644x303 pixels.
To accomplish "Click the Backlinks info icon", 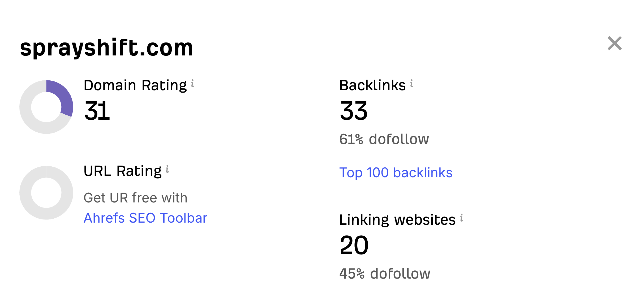I will 411,84.
